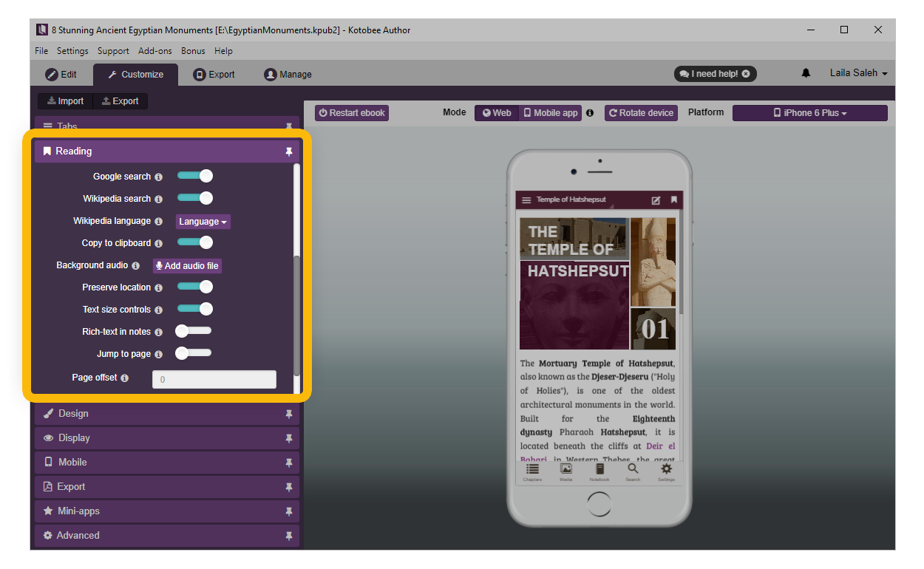This screenshot has width=924, height=569.
Task: Click the sidebar Export settings button
Action: point(120,101)
